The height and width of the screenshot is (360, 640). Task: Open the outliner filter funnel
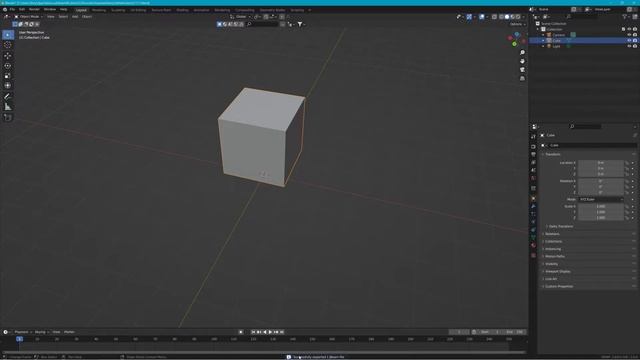(624, 17)
